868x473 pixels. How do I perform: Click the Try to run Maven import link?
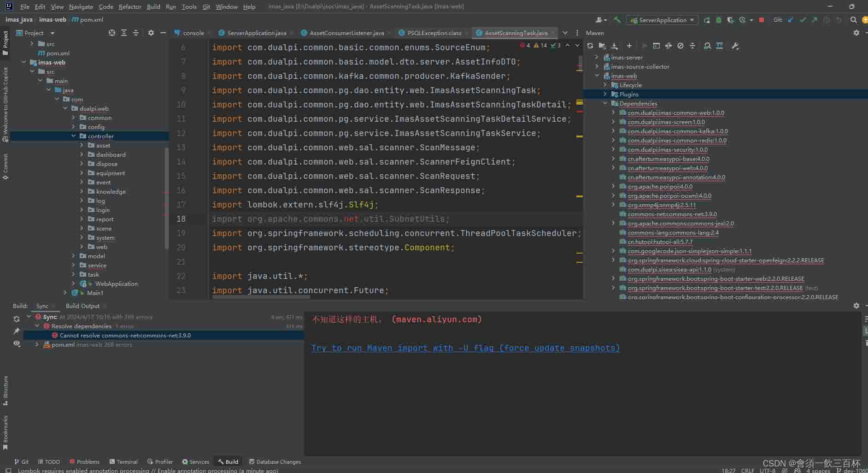(x=465, y=348)
